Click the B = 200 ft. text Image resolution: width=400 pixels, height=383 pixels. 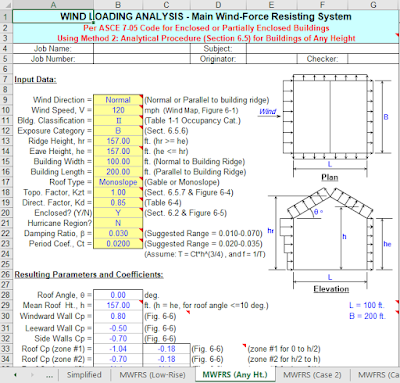[x=367, y=316]
